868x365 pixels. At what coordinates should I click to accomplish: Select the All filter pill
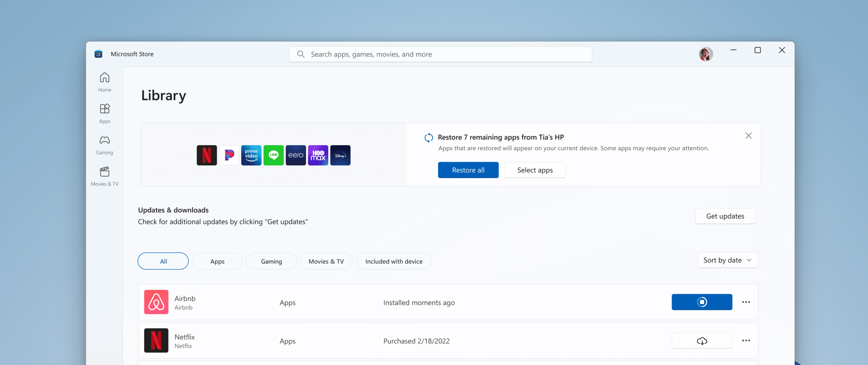(163, 261)
